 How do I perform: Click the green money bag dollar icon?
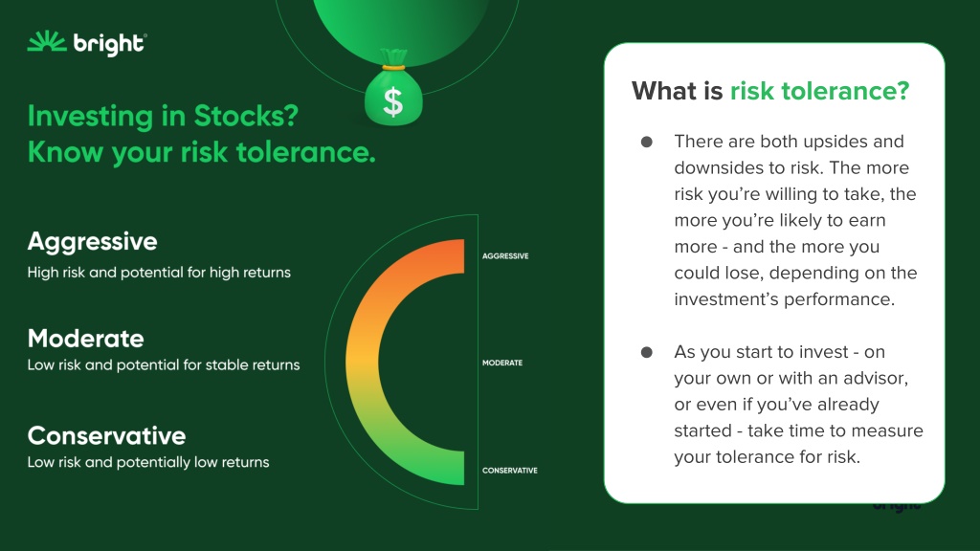(x=393, y=88)
